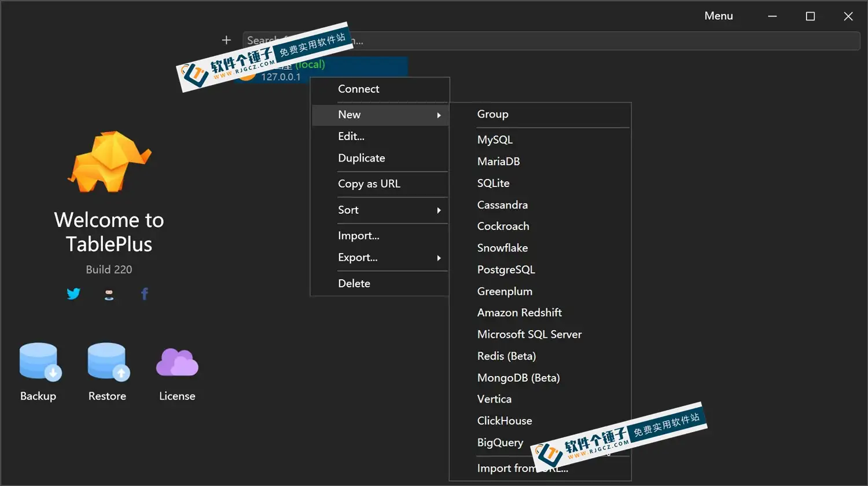This screenshot has width=868, height=486.
Task: Choose Delete from context menu
Action: click(x=380, y=284)
